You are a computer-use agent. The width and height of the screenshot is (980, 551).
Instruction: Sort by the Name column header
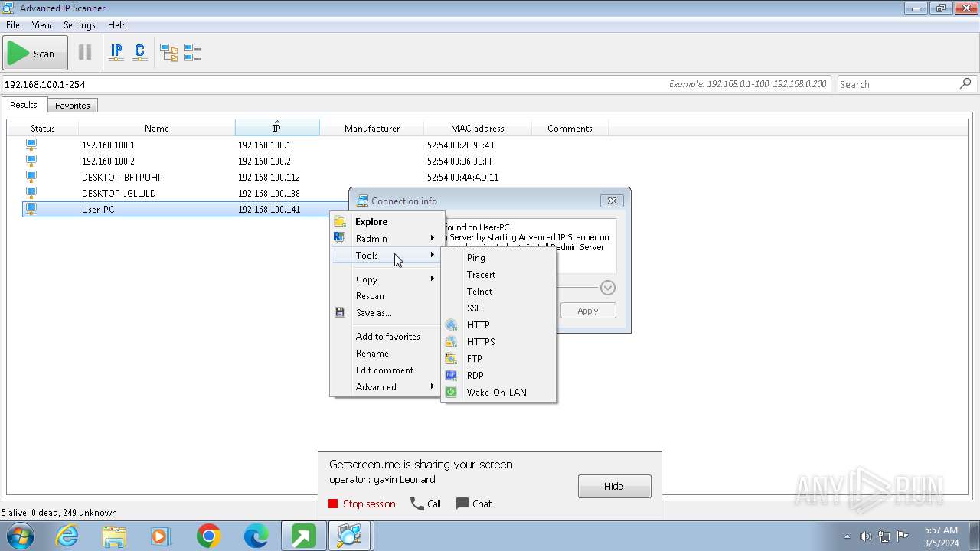pyautogui.click(x=157, y=128)
